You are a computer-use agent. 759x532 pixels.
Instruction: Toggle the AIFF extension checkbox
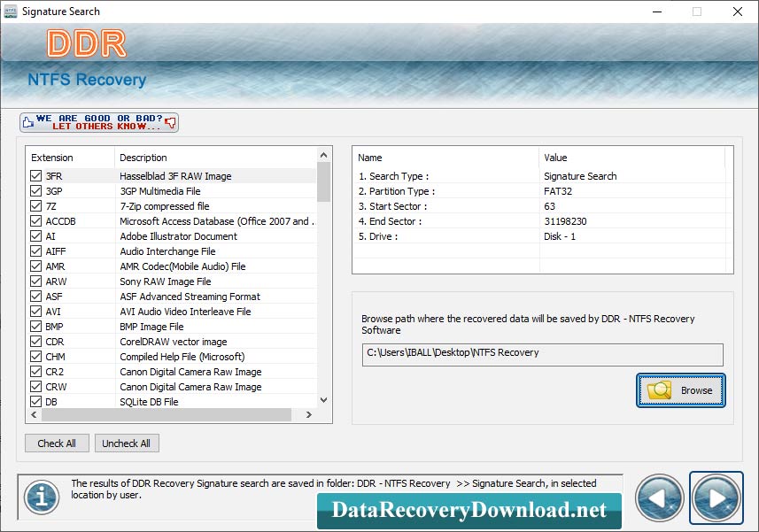[35, 251]
